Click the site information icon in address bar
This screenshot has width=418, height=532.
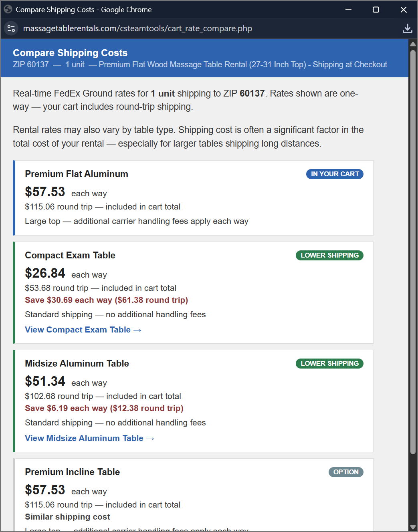pos(11,28)
